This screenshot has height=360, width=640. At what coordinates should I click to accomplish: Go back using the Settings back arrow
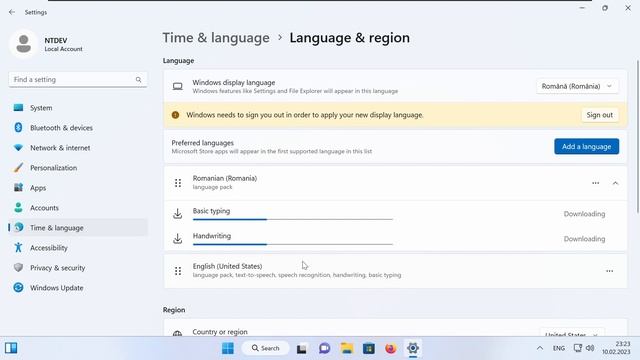[x=12, y=12]
